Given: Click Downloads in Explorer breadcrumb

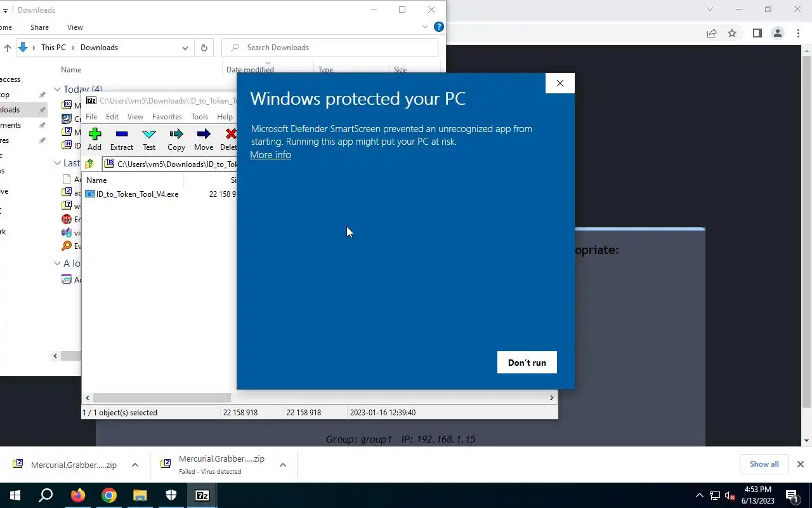Looking at the screenshot, I should pyautogui.click(x=99, y=48).
